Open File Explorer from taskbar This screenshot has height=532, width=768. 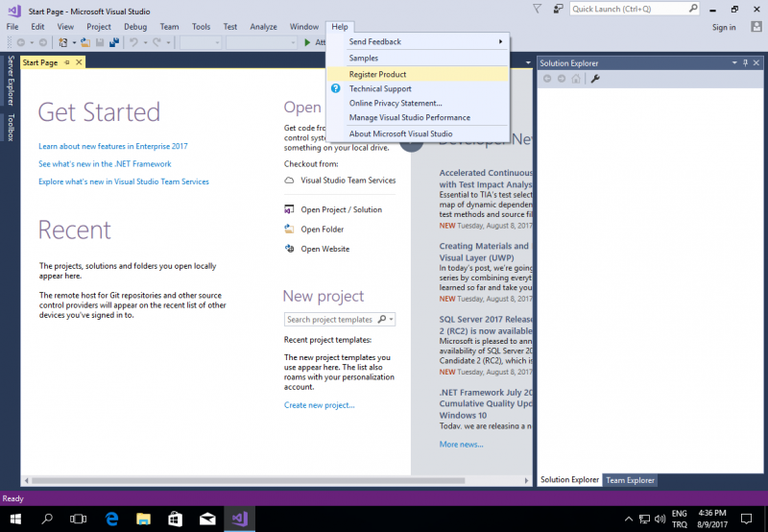point(143,519)
